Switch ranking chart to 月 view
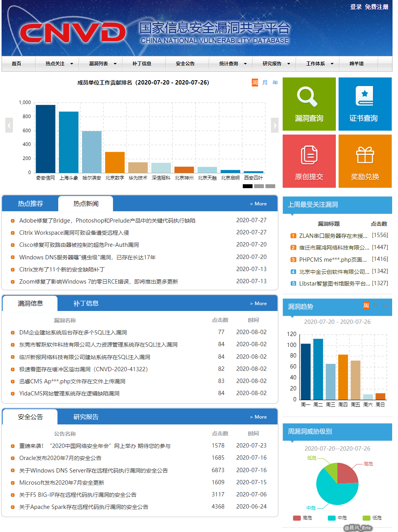 click(265, 83)
